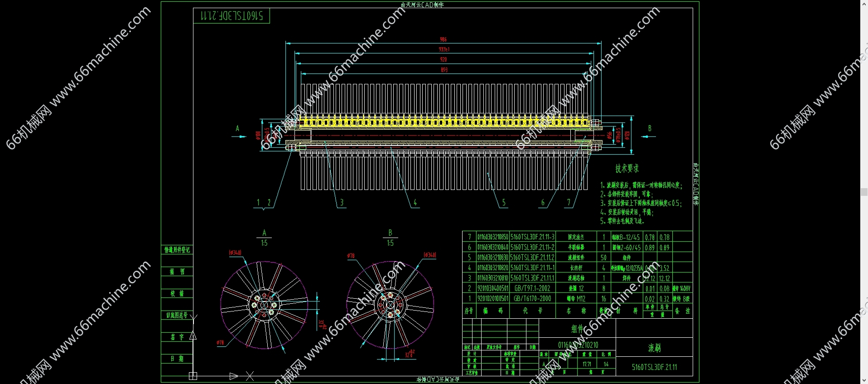The height and width of the screenshot is (384, 868).
Task: Click the 序号 column header
Action: coord(469,311)
